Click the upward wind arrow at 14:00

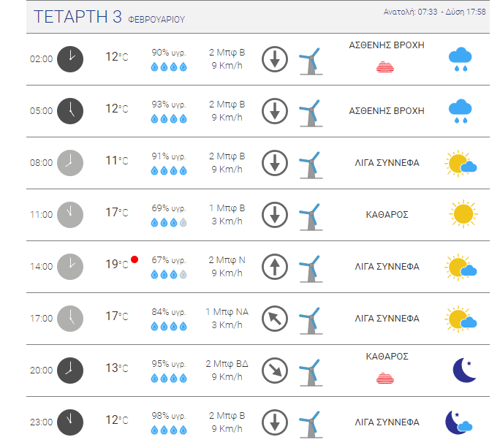click(275, 267)
